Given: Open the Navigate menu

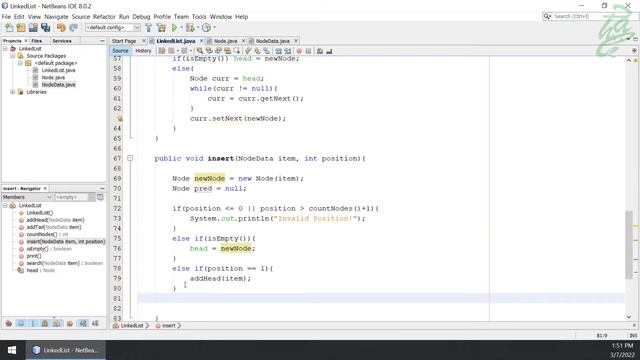Looking at the screenshot, I should pos(56,17).
